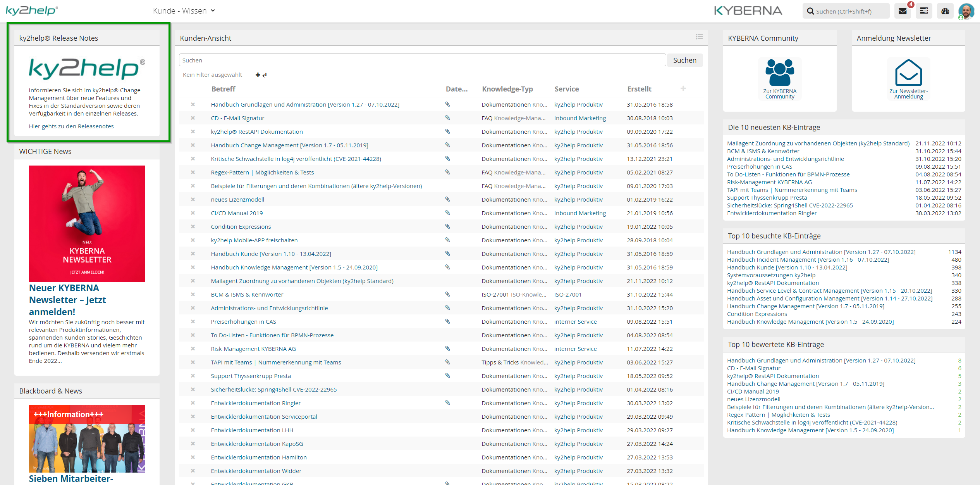The height and width of the screenshot is (485, 980).
Task: Open Sicherheitslücke: Spring4Shell entry in the table
Action: pos(273,389)
